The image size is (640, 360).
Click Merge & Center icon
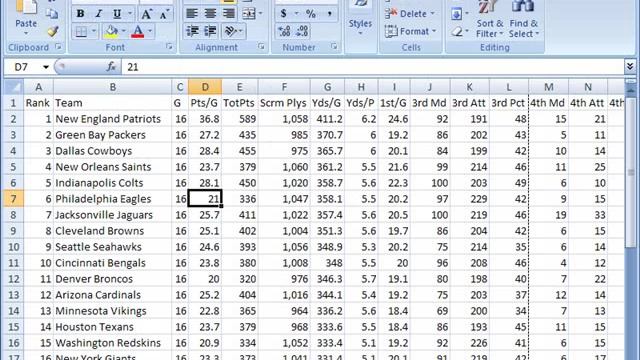pos(248,14)
